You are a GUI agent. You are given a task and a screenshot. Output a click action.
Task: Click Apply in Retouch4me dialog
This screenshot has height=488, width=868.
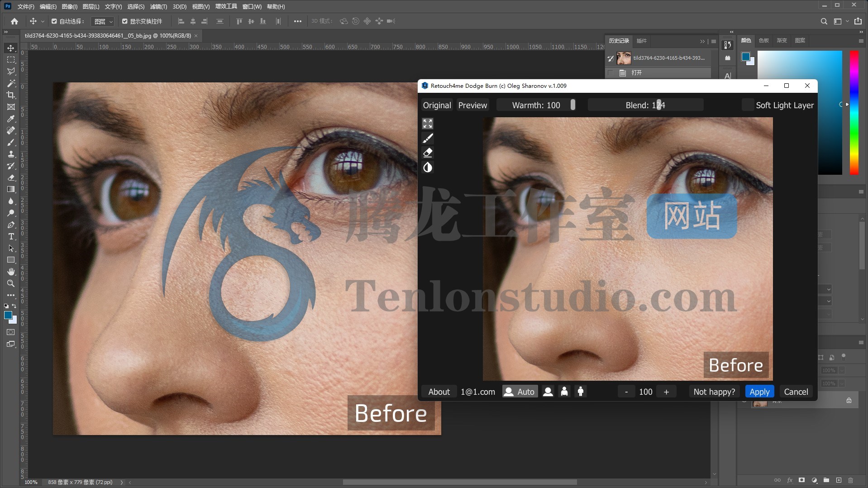click(759, 392)
